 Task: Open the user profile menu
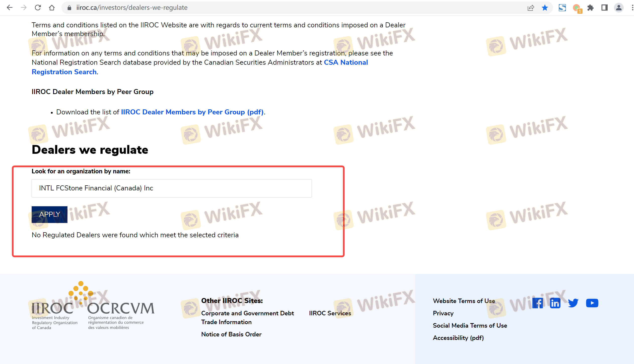[619, 8]
